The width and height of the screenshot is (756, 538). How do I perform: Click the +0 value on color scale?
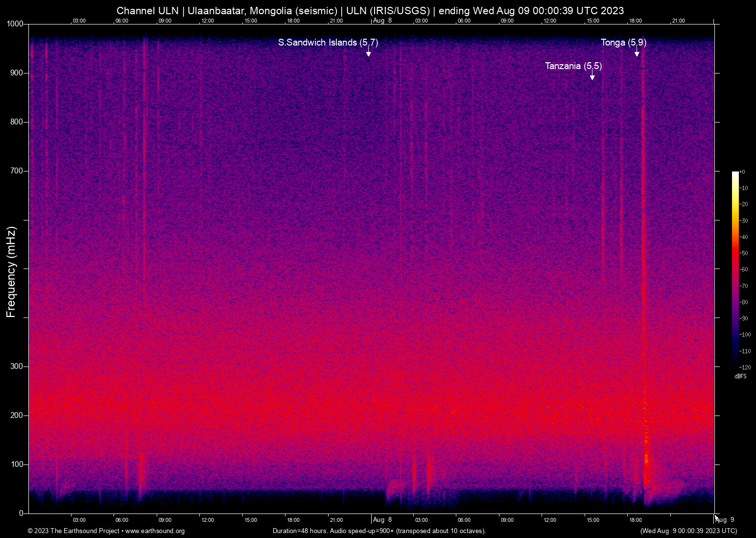point(742,172)
